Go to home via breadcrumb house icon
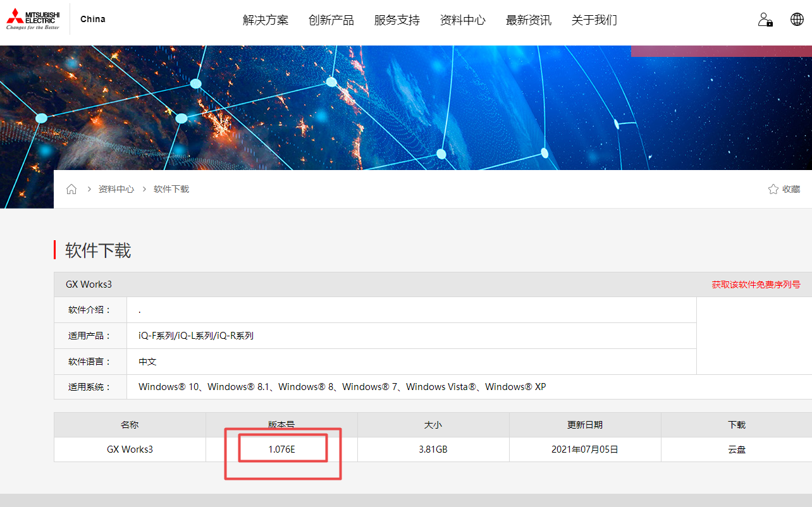 [x=71, y=189]
